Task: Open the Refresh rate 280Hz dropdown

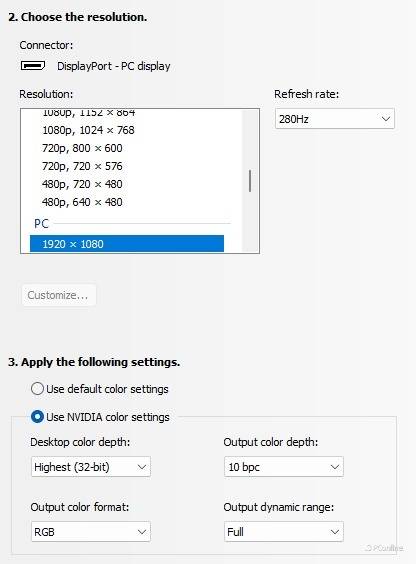Action: (335, 119)
